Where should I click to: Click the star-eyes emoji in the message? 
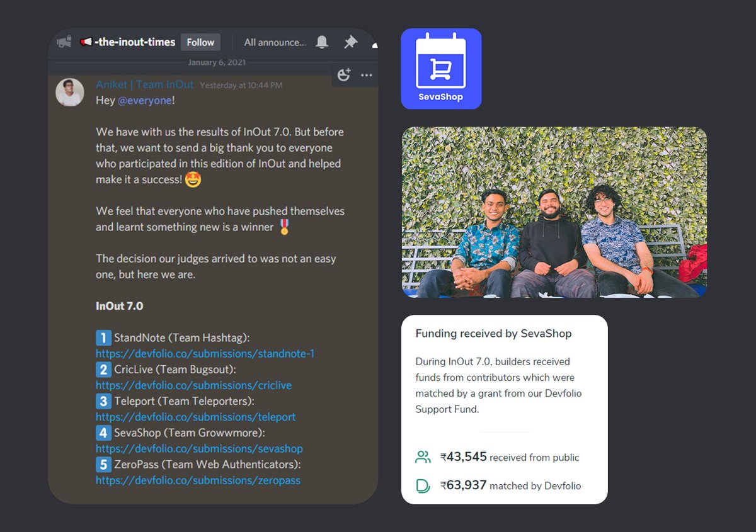[193, 179]
